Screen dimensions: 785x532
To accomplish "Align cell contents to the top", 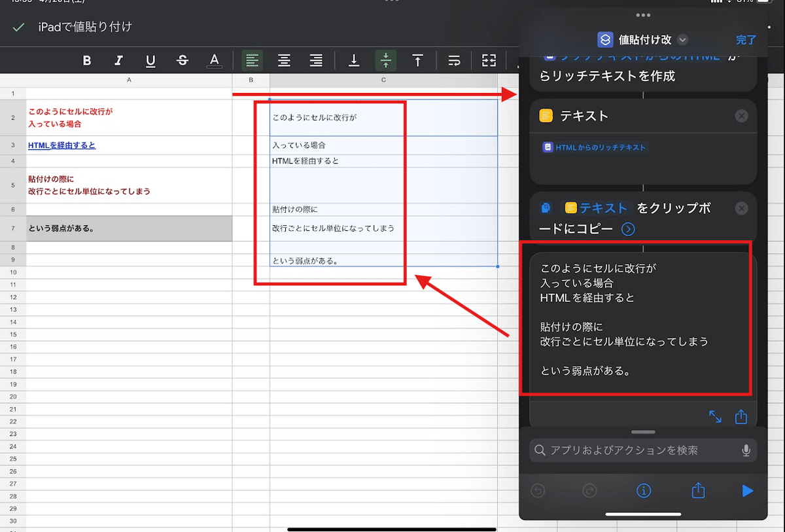I will pyautogui.click(x=417, y=61).
